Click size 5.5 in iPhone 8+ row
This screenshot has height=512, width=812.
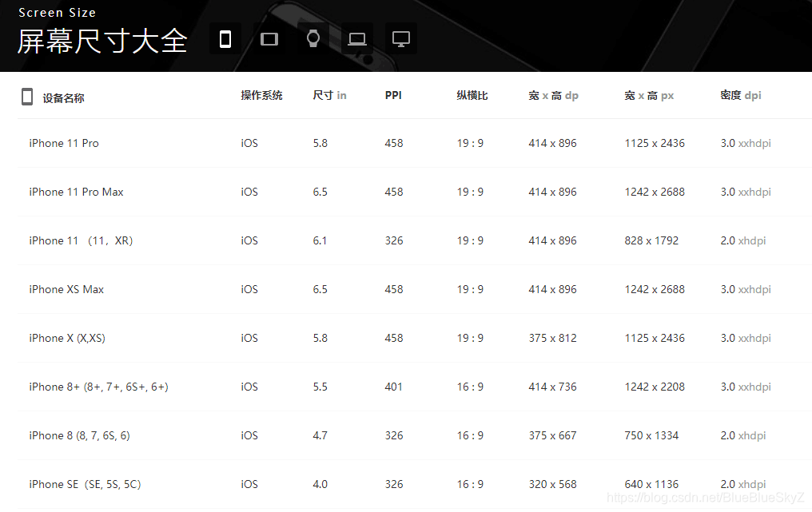tap(320, 387)
